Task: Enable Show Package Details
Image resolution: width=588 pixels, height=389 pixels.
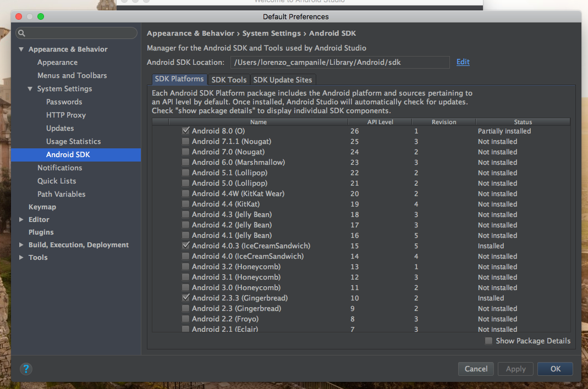Action: 488,341
